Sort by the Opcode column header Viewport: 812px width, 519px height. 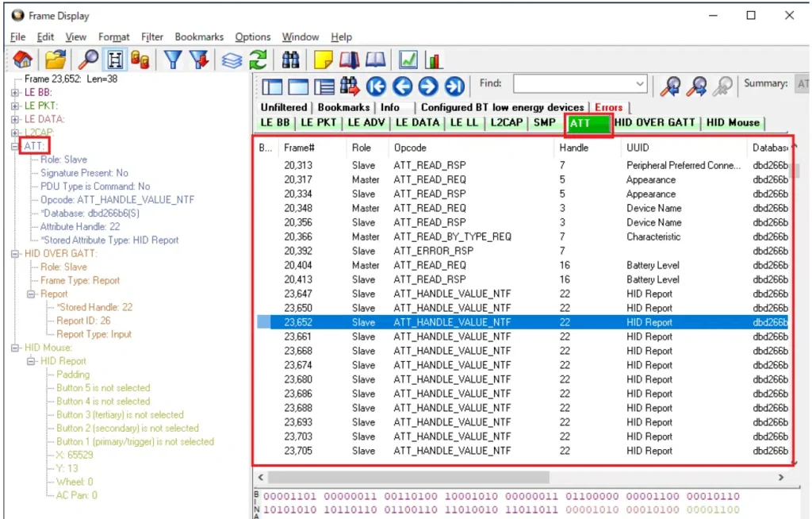410,148
